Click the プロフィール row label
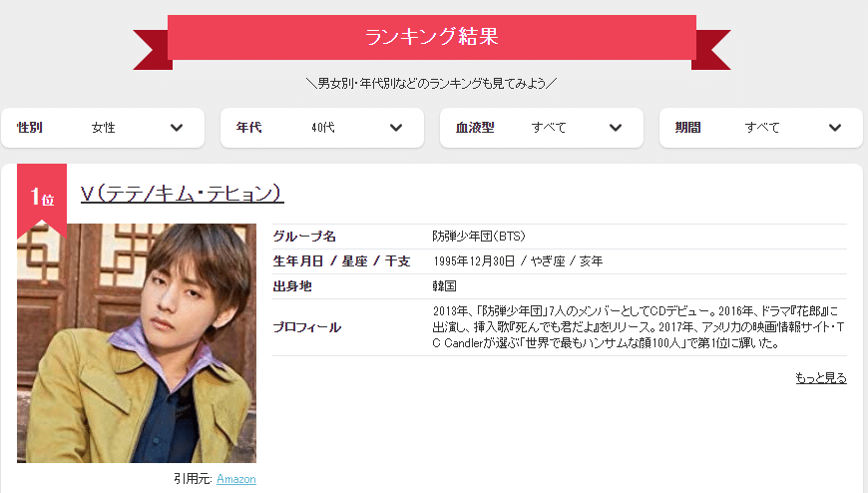 pos(306,327)
